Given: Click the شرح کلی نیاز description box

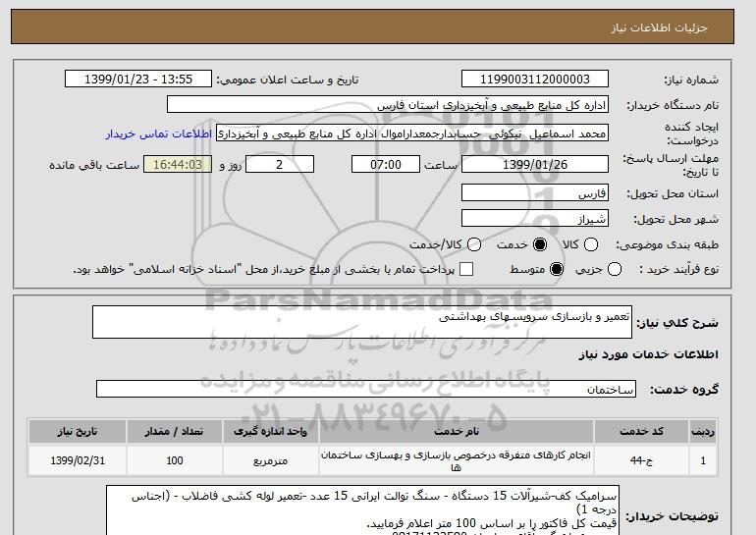Looking at the screenshot, I should [362, 322].
